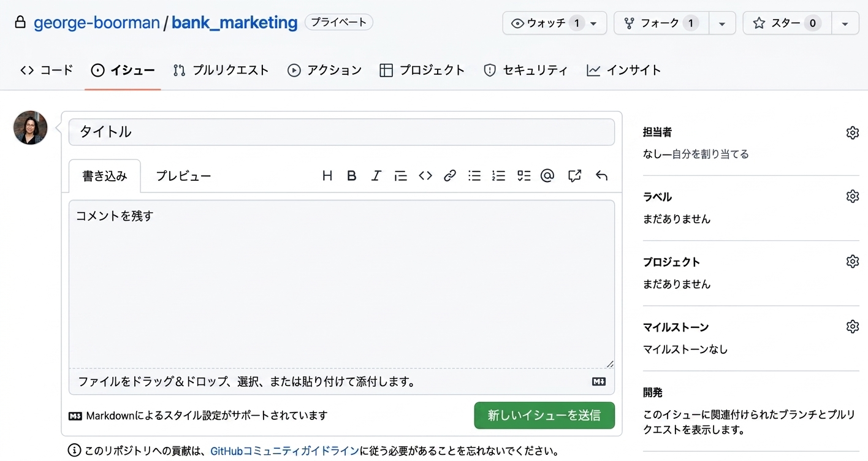Click 自分を割り当てる link
Viewport: 868px width, 461px height.
710,154
